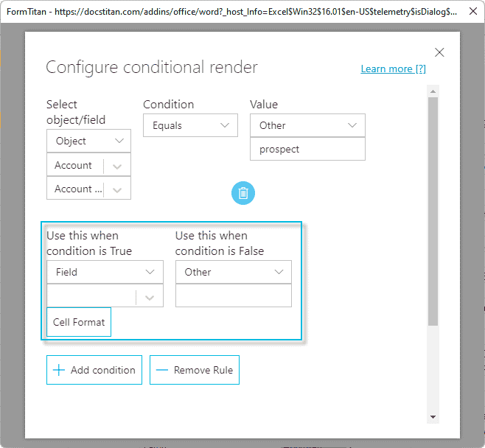
Task: Close the conditional render dialog with X
Action: pyautogui.click(x=439, y=52)
